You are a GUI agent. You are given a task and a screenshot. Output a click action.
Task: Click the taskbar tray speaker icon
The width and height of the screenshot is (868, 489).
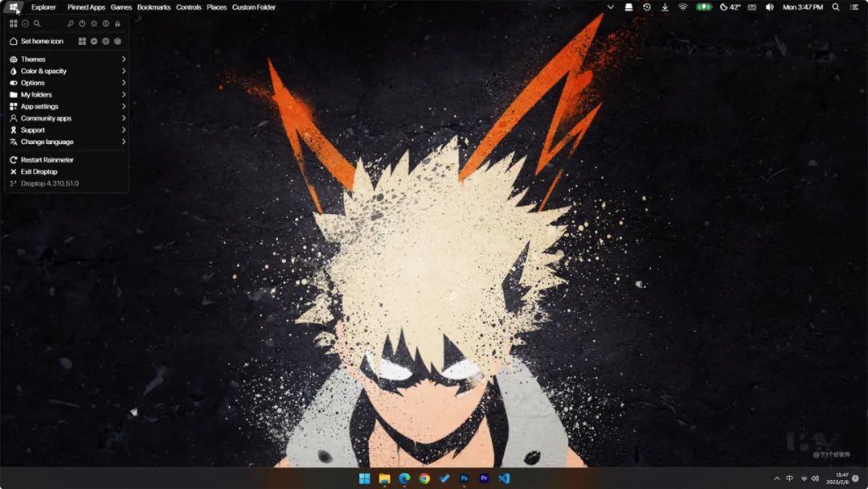pos(815,479)
